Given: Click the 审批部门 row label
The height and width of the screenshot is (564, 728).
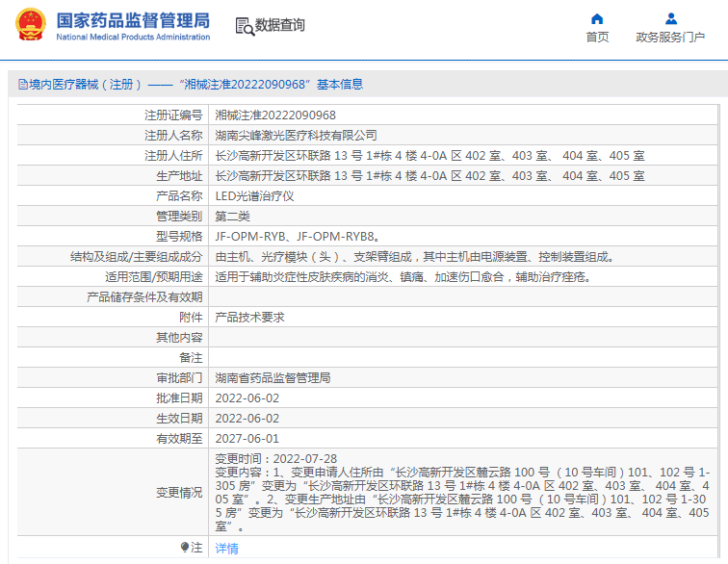Looking at the screenshot, I should click(179, 378).
